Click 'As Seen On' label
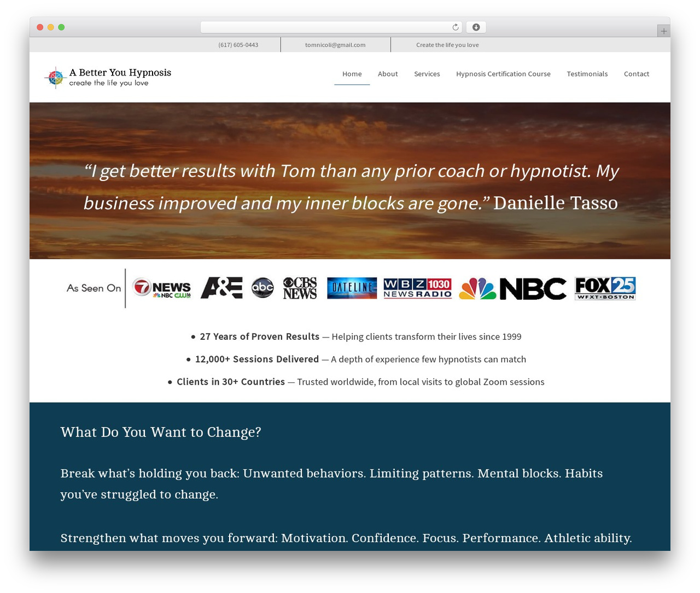Viewport: 700px width, 593px height. (x=94, y=288)
